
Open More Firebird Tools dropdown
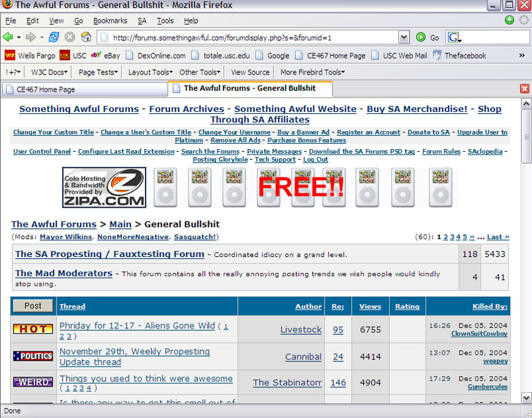pyautogui.click(x=313, y=73)
